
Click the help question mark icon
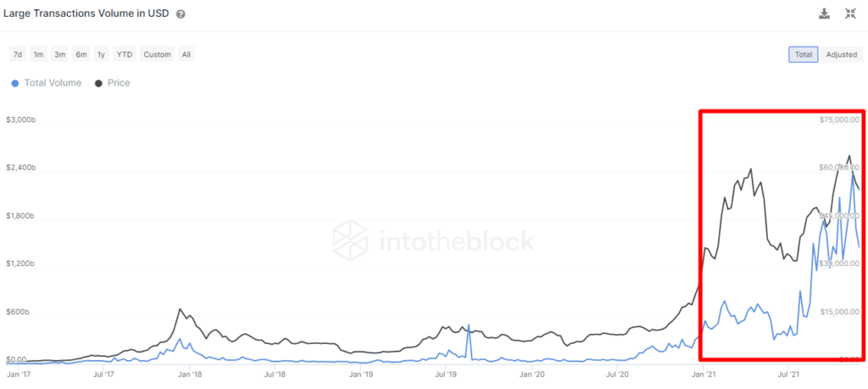coord(181,14)
